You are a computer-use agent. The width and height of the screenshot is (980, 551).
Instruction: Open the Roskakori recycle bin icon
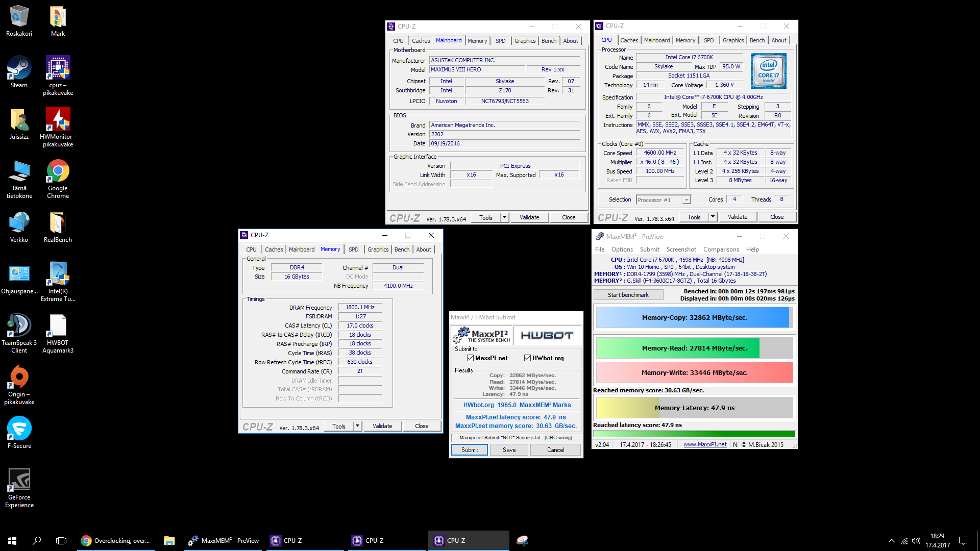tap(19, 21)
